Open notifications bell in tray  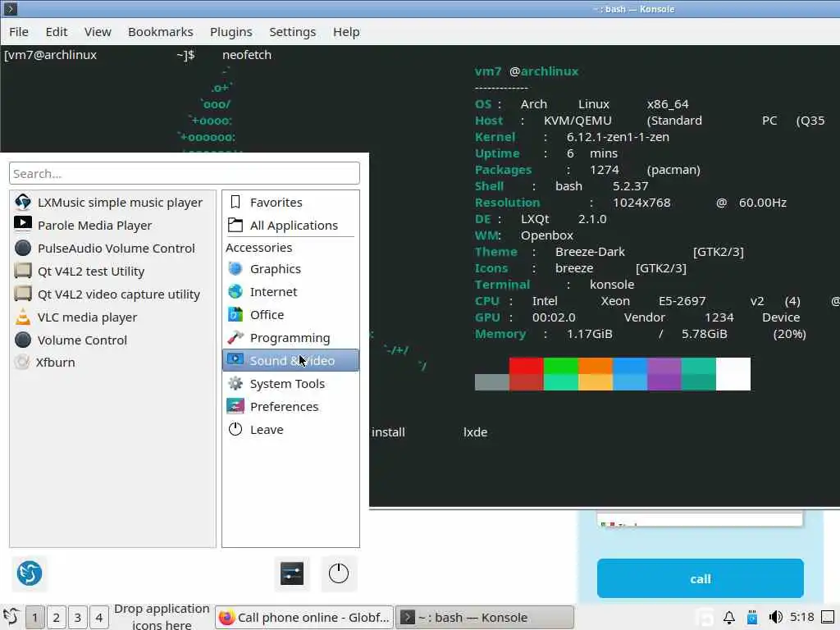coord(729,618)
